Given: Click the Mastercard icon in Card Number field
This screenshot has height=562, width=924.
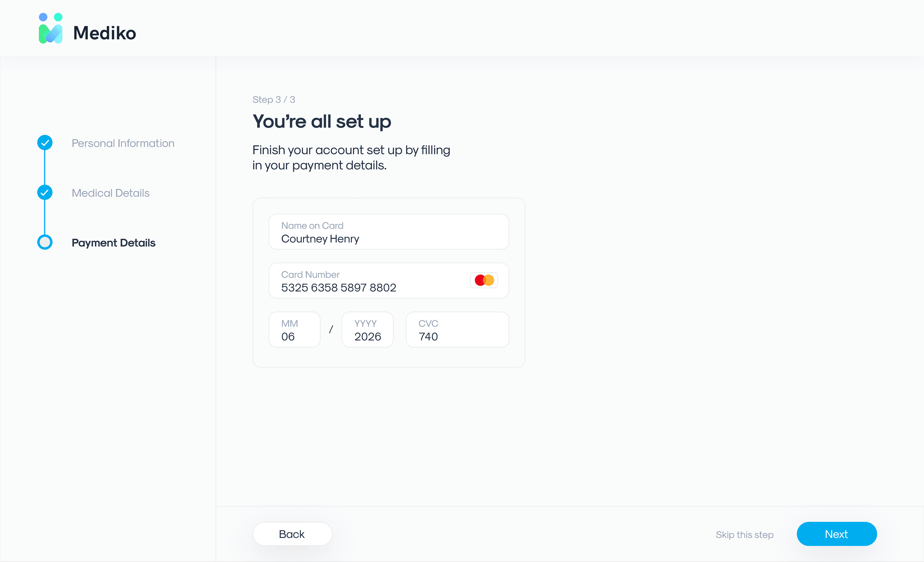Looking at the screenshot, I should coord(483,280).
